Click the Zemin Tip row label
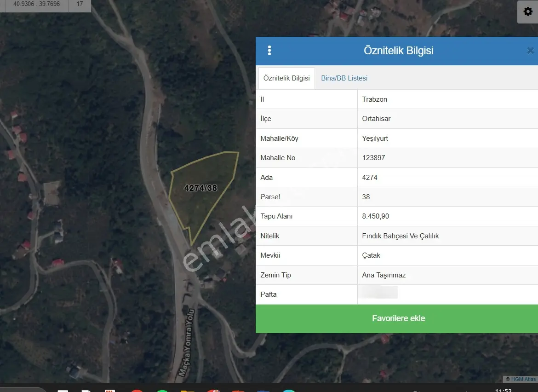538x392 pixels. pyautogui.click(x=275, y=275)
